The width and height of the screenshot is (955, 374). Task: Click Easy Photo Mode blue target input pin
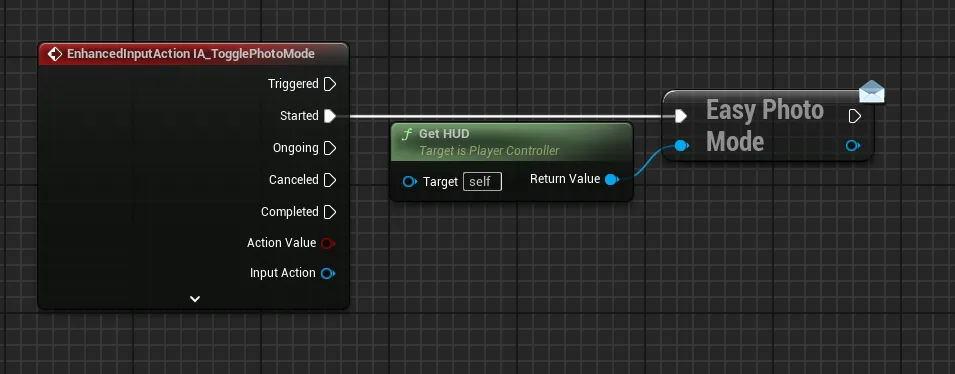point(682,146)
